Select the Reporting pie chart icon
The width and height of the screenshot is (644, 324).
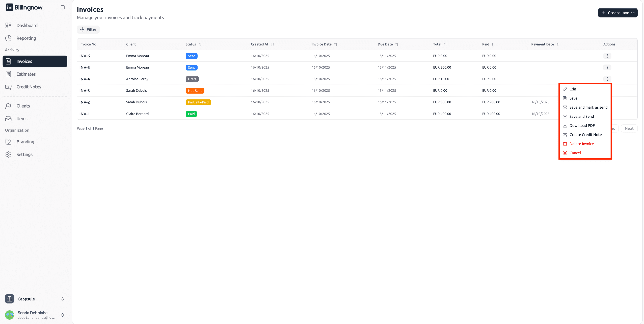pyautogui.click(x=8, y=38)
